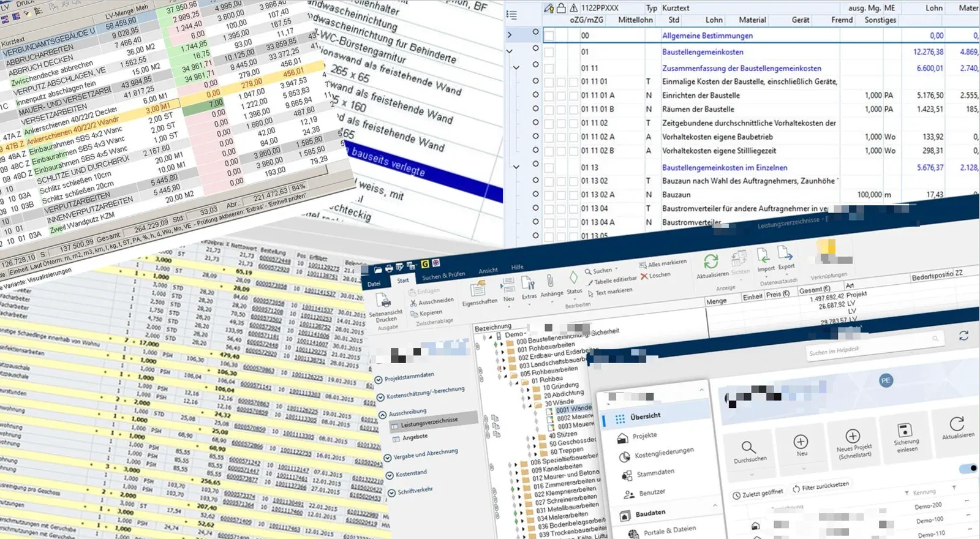Select the circle marker of row 01 11 01 B

(535, 108)
